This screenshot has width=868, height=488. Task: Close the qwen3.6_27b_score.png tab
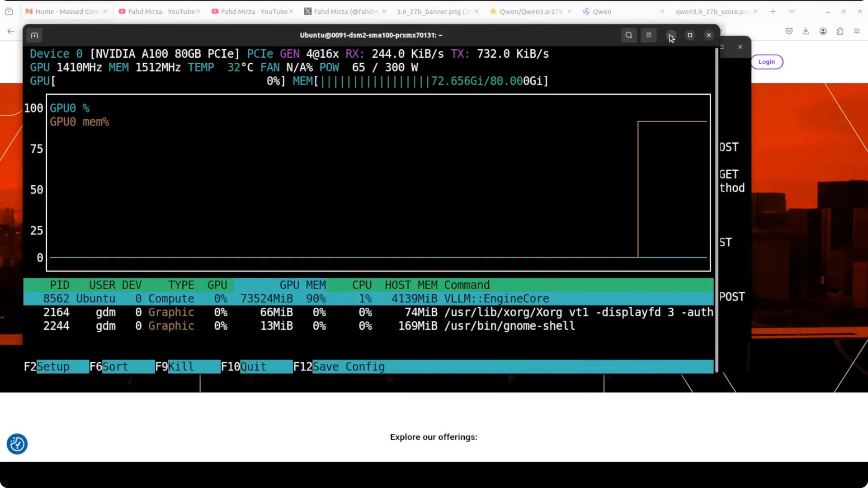pos(755,12)
